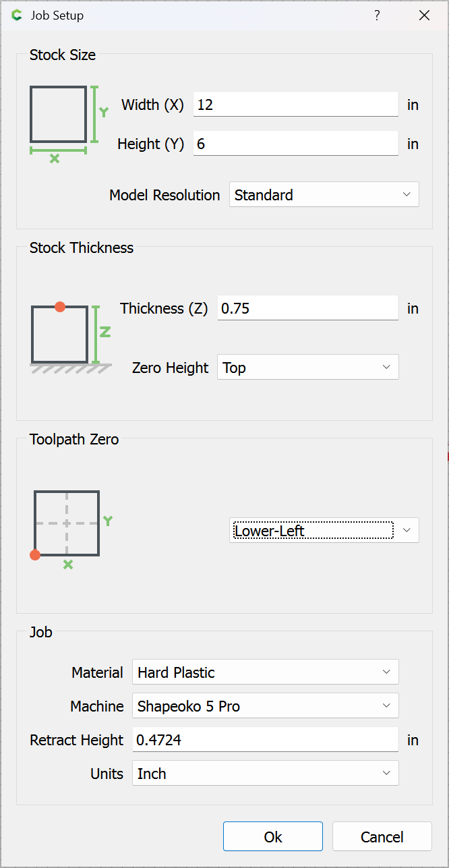449x868 pixels.
Task: Click the Width (X) input field
Action: tap(295, 105)
